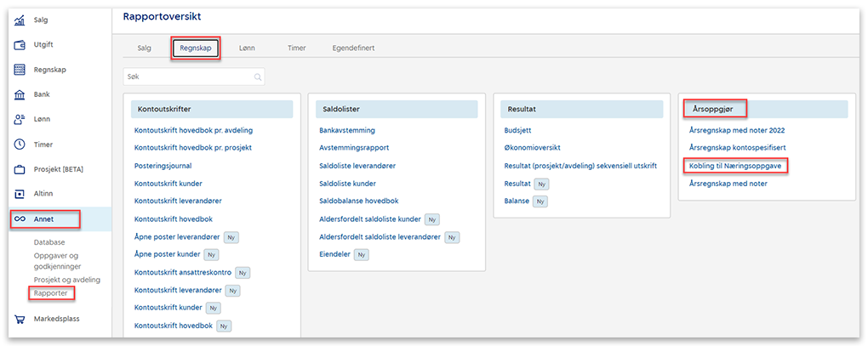Image resolution: width=868 pixels, height=346 pixels.
Task: Click the Markedsplass shopping cart icon
Action: [19, 319]
